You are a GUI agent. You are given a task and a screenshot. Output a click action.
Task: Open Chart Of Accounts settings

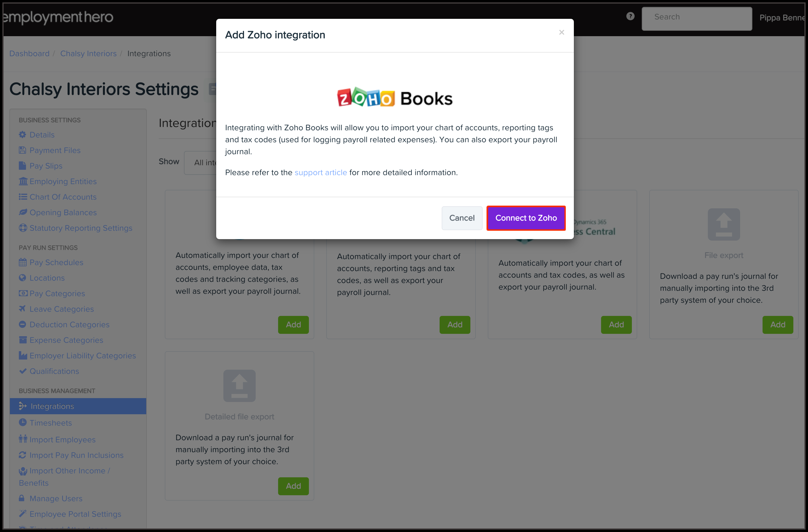tap(63, 197)
